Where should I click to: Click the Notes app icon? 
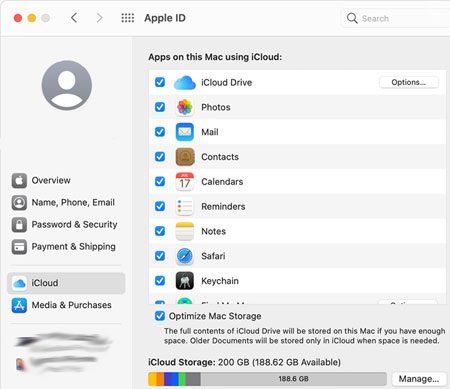pos(185,231)
